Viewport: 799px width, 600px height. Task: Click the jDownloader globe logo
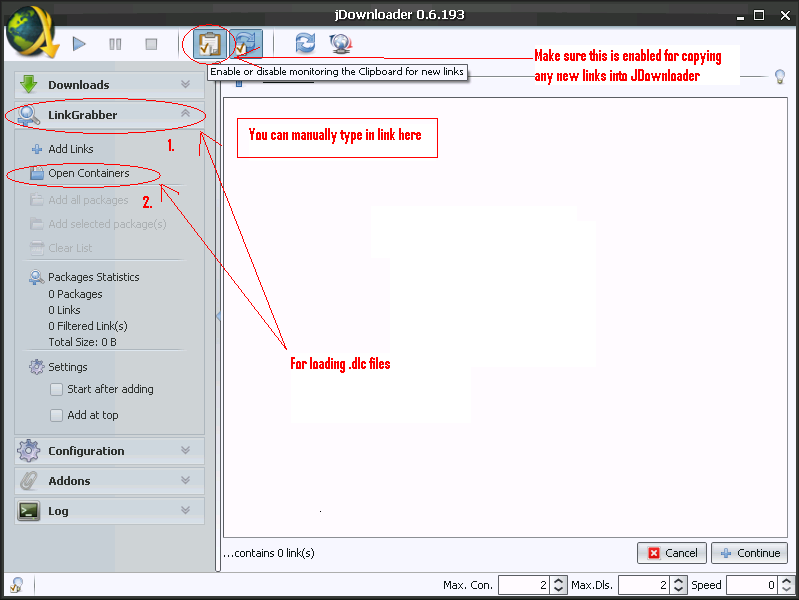tap(32, 32)
